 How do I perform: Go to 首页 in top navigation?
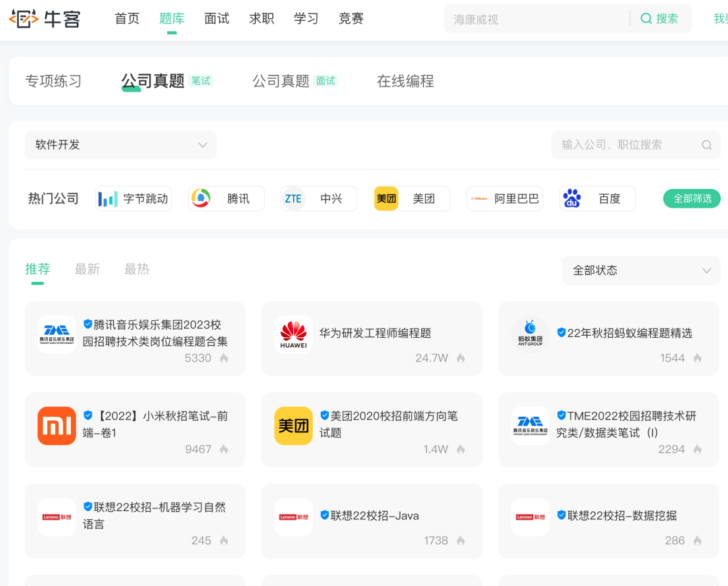pos(127,19)
